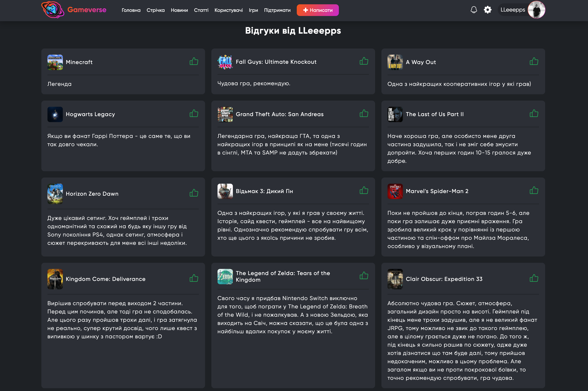This screenshot has height=391, width=588.
Task: Open the LLeeepps username menu
Action: click(513, 10)
